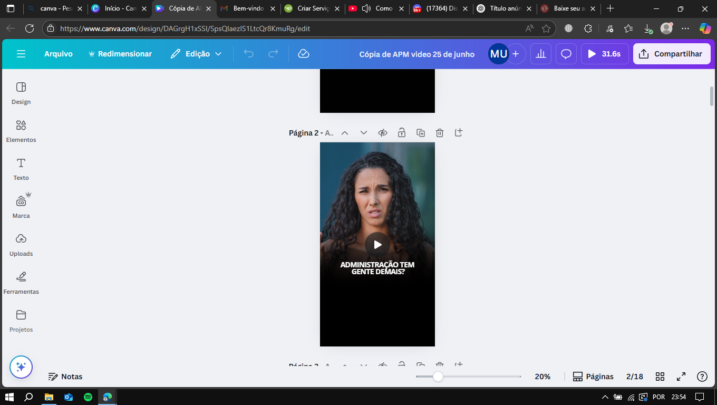The width and height of the screenshot is (717, 405).
Task: Undo the last action in Canva
Action: (x=248, y=54)
